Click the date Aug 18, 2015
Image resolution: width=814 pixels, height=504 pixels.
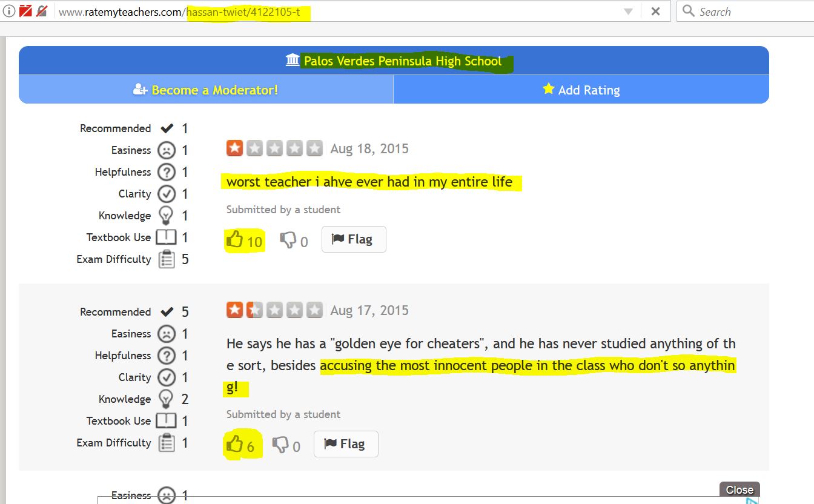click(x=369, y=148)
